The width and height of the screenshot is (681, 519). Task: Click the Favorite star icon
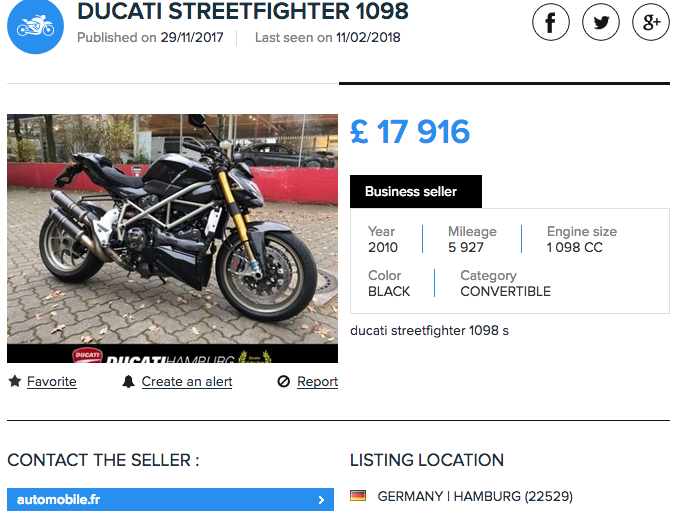pos(15,381)
